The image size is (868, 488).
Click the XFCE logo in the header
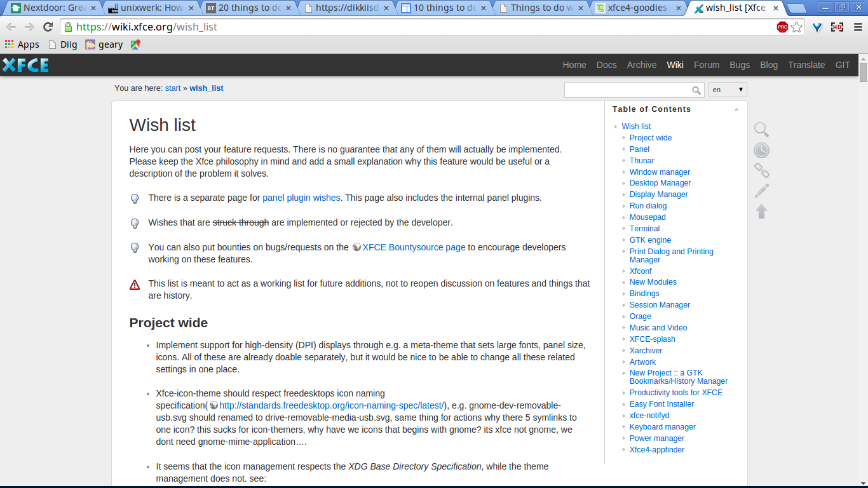[25, 65]
